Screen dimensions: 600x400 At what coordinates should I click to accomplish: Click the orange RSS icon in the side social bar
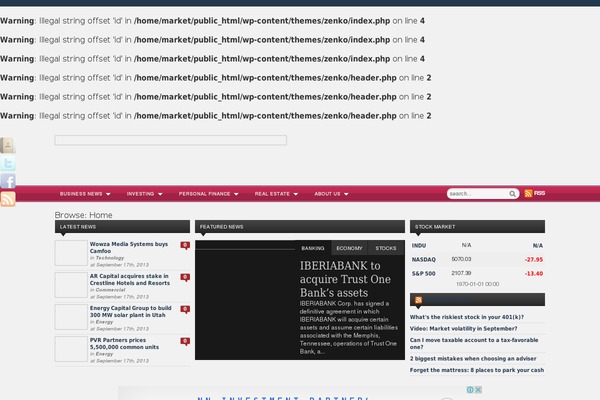(8, 199)
